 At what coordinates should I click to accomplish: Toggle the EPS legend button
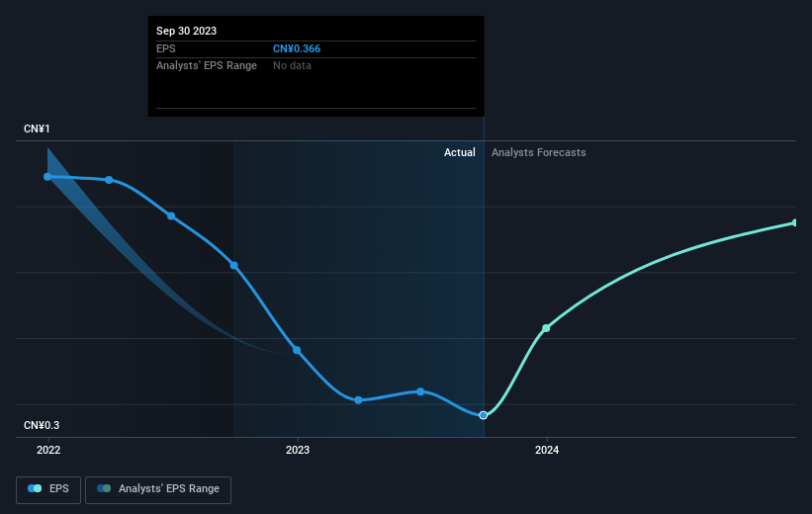pyautogui.click(x=48, y=489)
